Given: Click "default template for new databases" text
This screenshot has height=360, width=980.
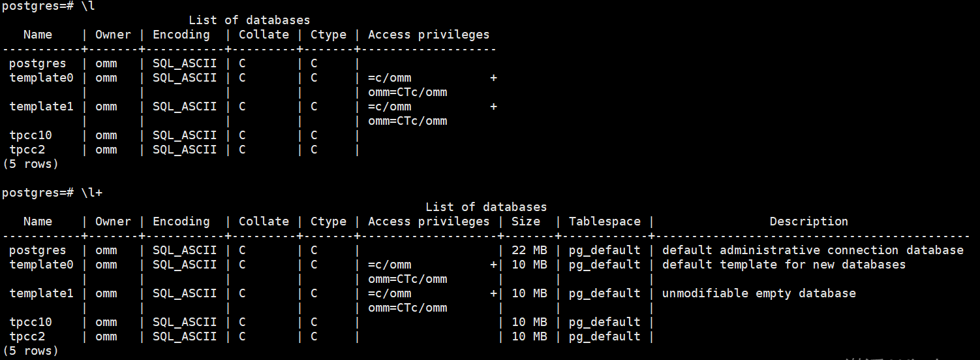Looking at the screenshot, I should [x=784, y=265].
